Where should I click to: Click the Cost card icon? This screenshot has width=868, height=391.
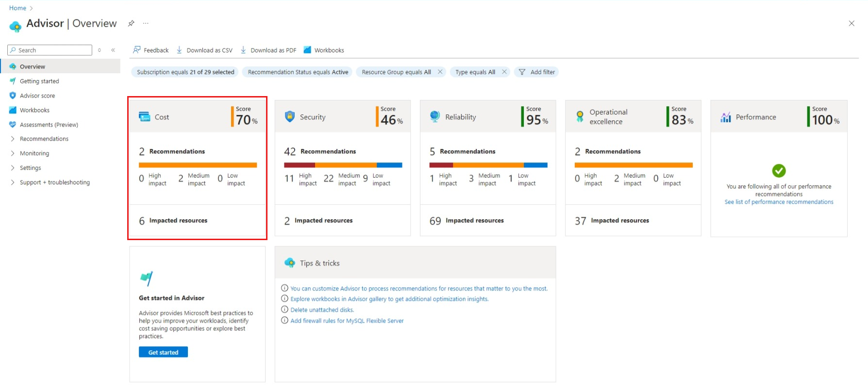tap(145, 116)
